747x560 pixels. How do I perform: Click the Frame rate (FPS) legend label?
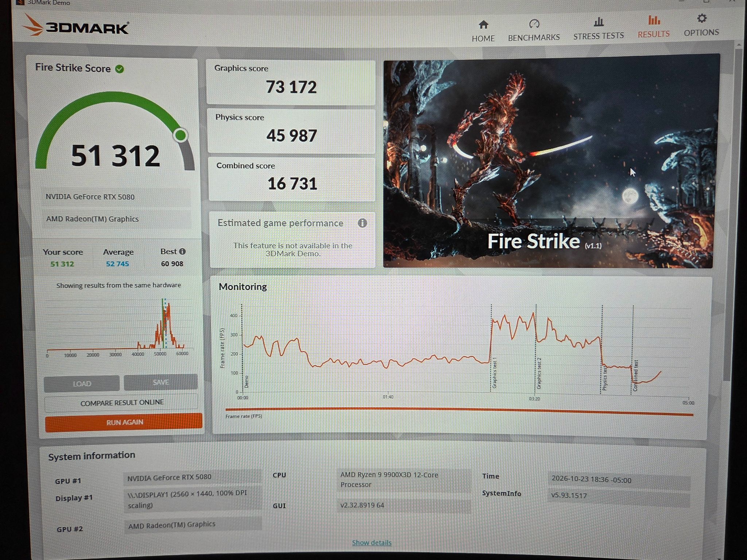[x=244, y=416]
